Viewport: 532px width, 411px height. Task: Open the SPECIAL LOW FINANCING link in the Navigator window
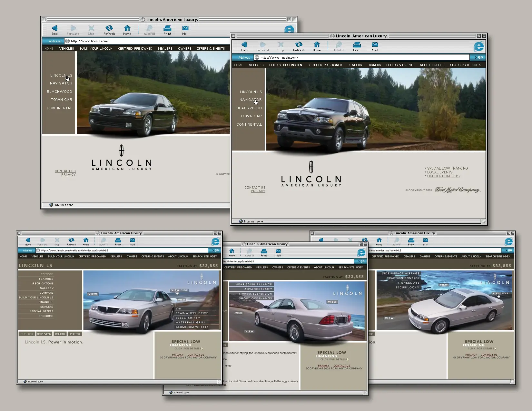[448, 168]
